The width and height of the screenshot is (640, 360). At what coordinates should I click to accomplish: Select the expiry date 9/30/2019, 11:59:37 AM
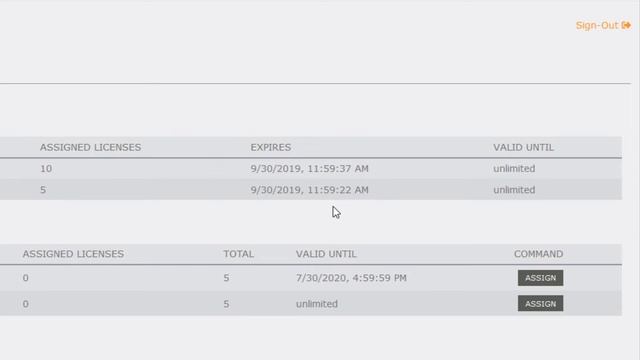click(x=309, y=169)
